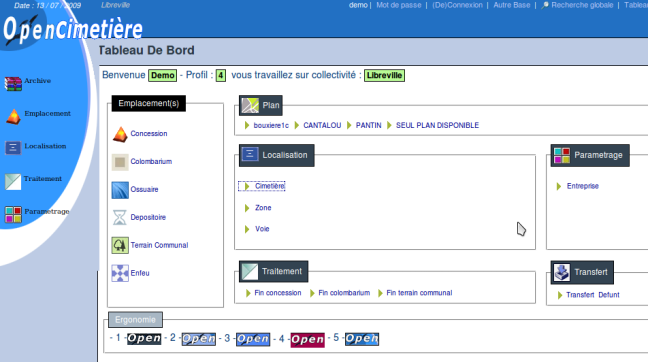Click the Demo user badge
This screenshot has height=362, width=648.
[x=162, y=75]
